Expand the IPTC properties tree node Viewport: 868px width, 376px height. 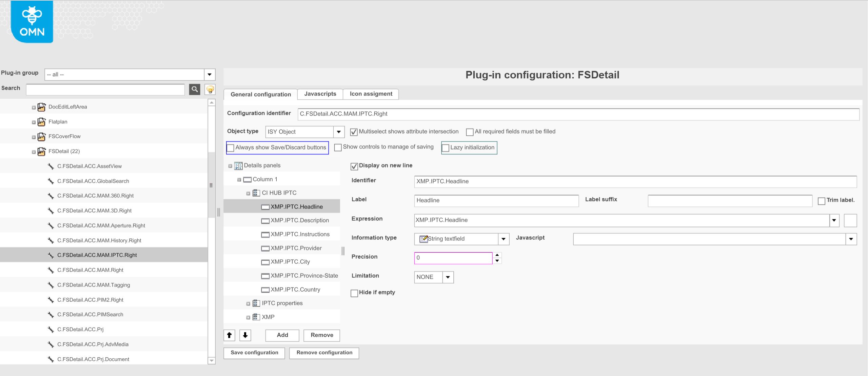(x=249, y=303)
